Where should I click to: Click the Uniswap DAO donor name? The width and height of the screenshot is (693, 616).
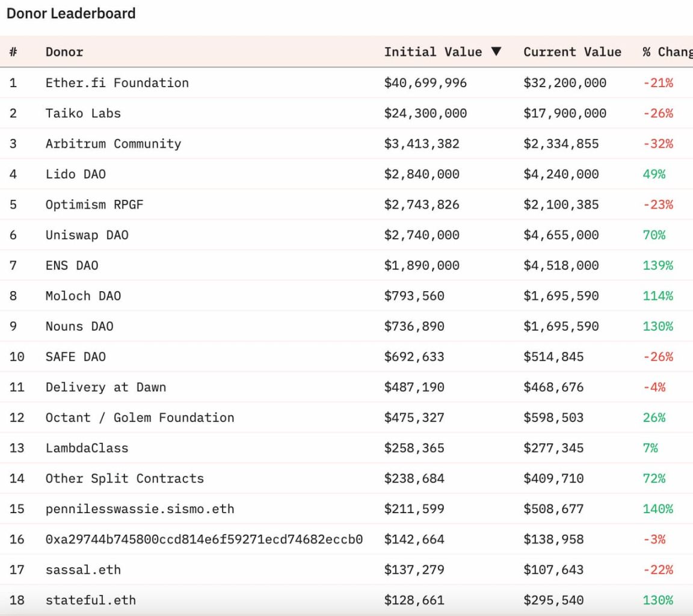[x=87, y=235]
